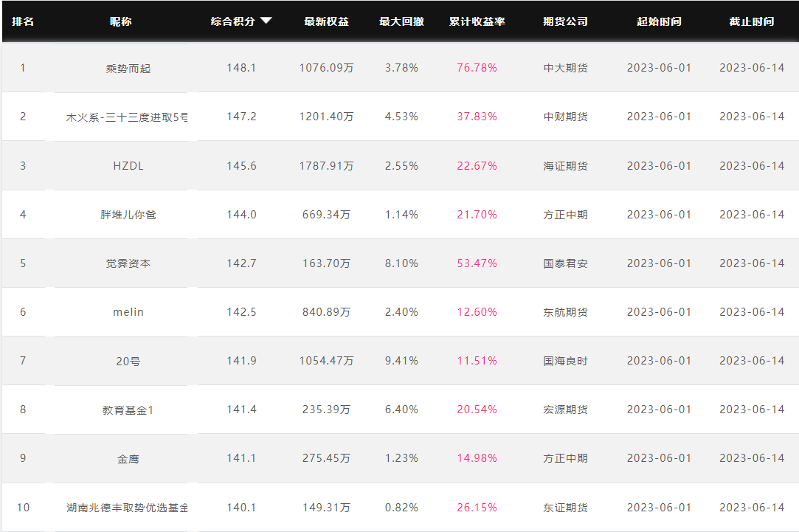Select rank number 10 cell
The height and width of the screenshot is (532, 799).
(23, 508)
